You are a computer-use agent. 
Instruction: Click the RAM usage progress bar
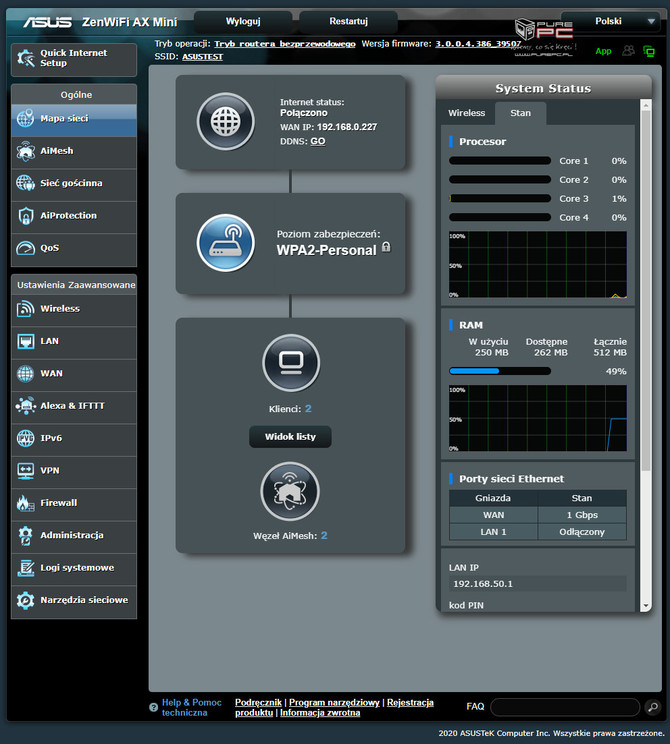tap(500, 371)
